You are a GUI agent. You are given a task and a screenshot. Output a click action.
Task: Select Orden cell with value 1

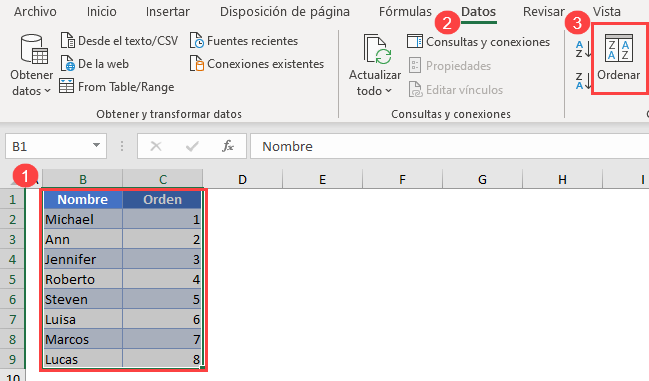tap(162, 219)
